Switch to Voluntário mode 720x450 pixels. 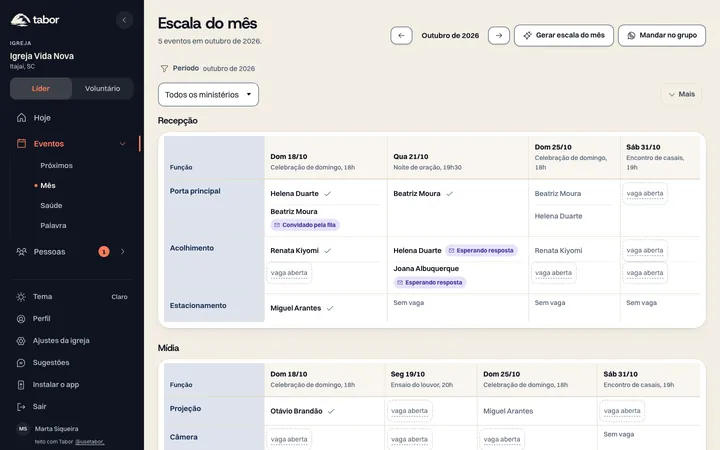point(102,89)
